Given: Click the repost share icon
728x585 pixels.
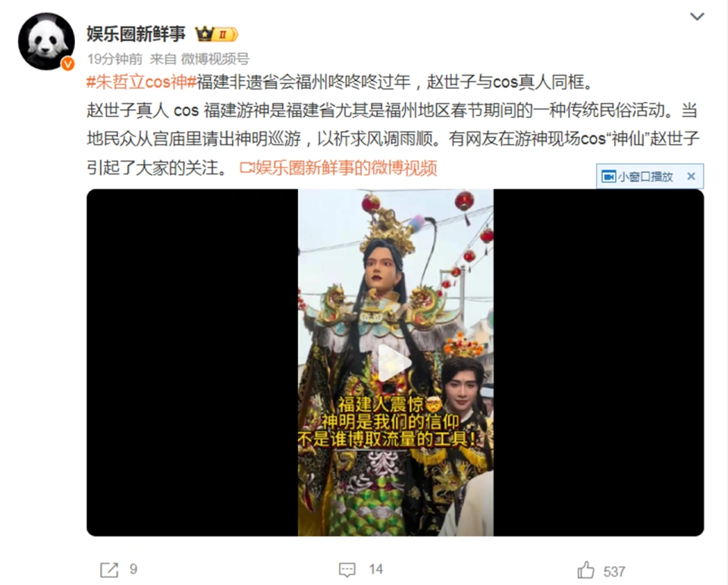Looking at the screenshot, I should [109, 570].
